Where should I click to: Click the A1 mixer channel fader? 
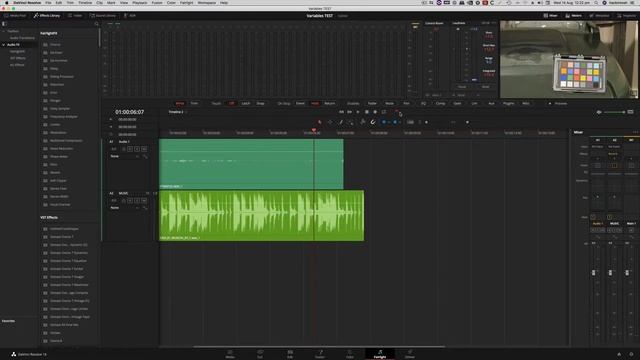click(593, 272)
